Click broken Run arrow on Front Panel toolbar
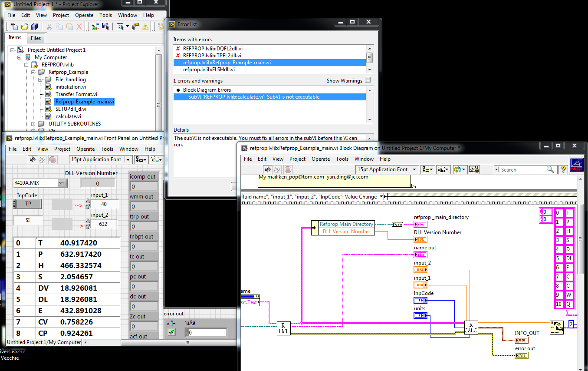This screenshot has height=371, width=588. [33, 159]
